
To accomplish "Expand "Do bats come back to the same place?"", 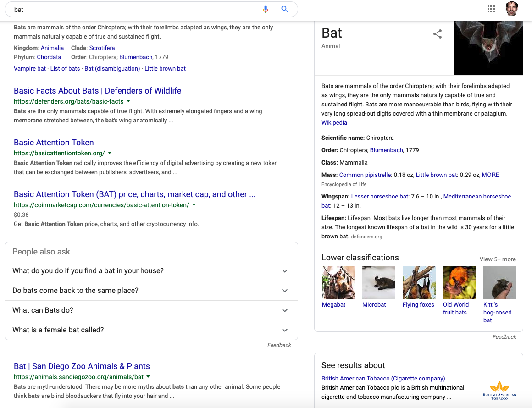I will (151, 291).
